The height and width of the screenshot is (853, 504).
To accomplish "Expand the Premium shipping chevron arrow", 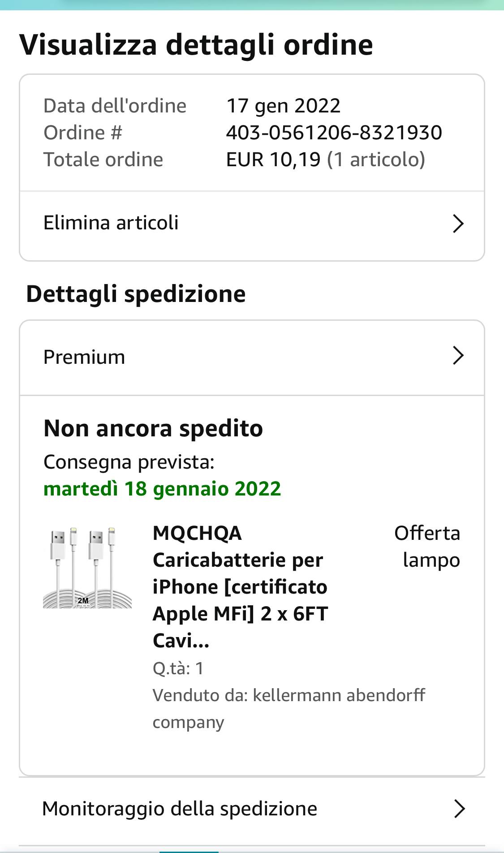I will click(x=458, y=356).
